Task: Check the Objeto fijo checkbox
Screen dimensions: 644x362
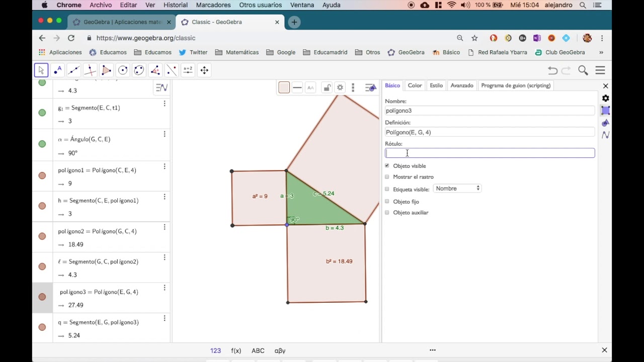Action: point(387,201)
